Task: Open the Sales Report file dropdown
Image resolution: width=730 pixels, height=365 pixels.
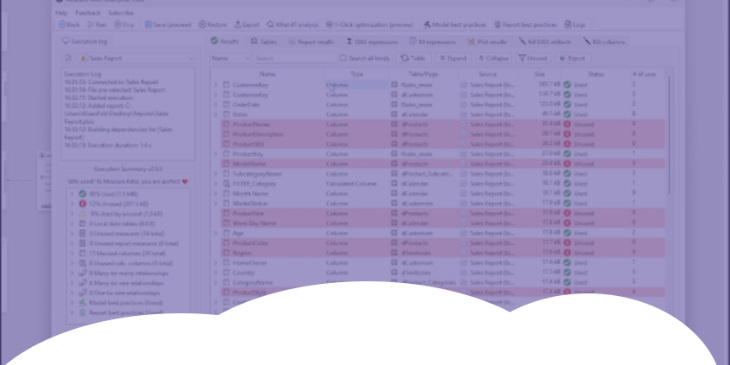Action: (x=190, y=58)
